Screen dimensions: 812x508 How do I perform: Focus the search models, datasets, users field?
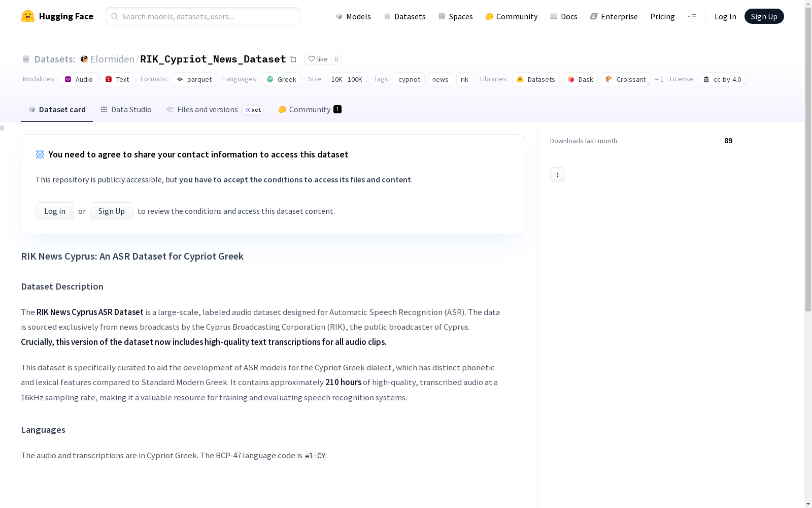[x=203, y=16]
